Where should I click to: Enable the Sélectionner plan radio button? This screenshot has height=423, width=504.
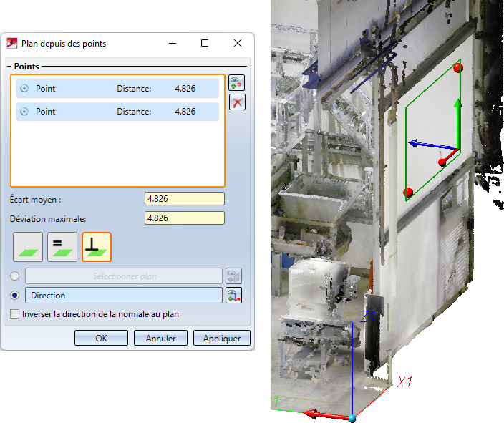[x=16, y=276]
